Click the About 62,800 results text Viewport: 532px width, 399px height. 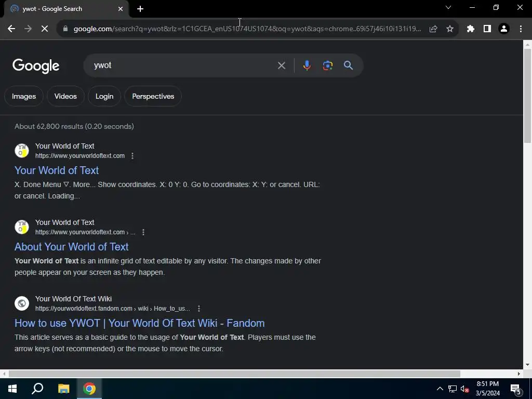(74, 127)
